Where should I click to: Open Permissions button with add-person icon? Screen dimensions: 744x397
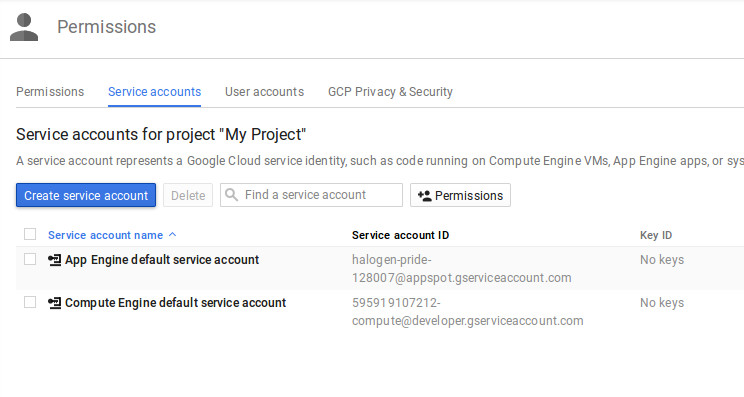coord(460,195)
